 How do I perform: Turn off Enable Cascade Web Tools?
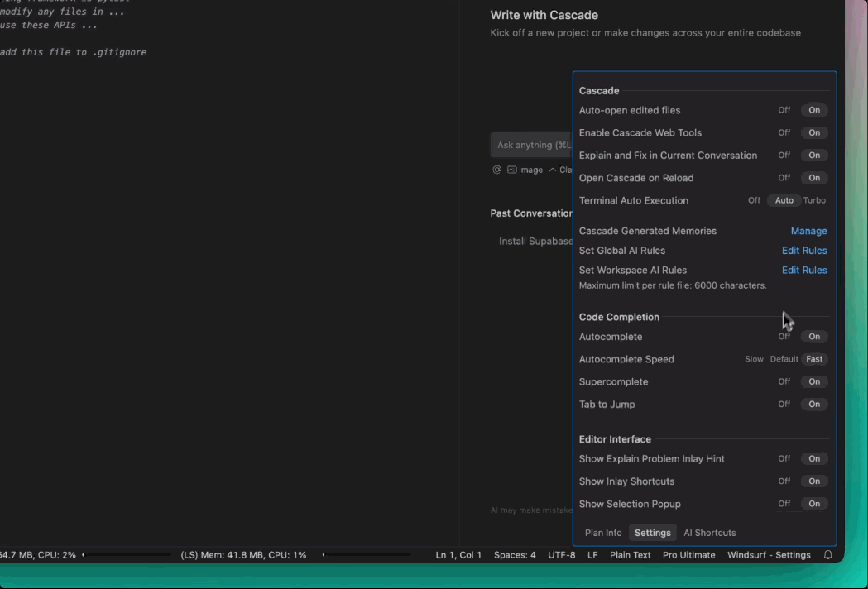point(784,133)
